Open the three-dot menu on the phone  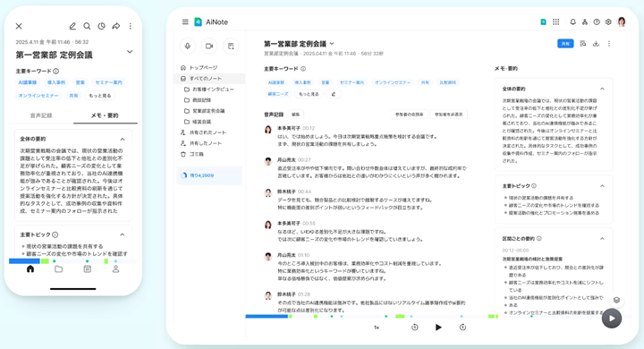[131, 26]
